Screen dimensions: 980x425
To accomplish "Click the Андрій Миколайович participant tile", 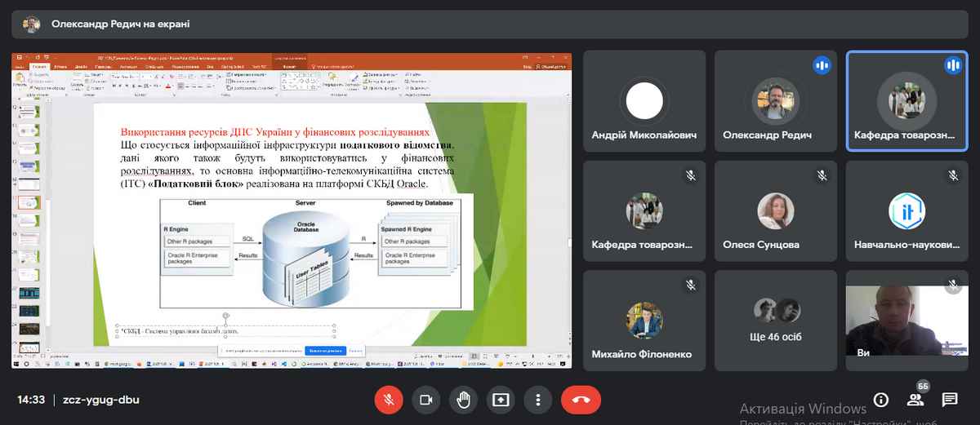I will [644, 101].
